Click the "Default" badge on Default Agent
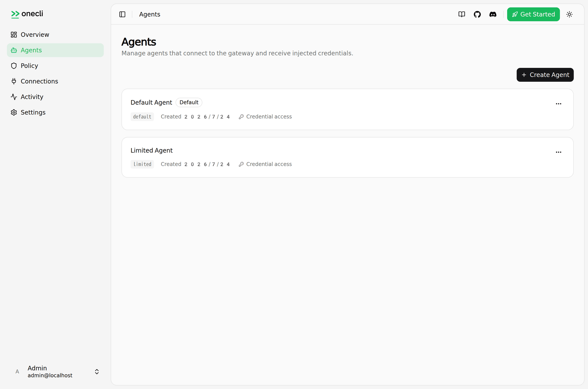The width and height of the screenshot is (588, 389). [x=189, y=102]
